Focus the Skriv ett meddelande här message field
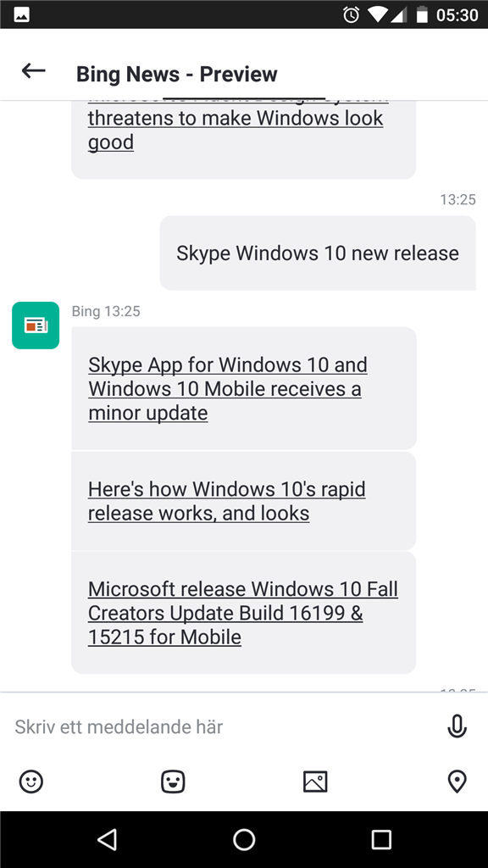 pos(221,726)
